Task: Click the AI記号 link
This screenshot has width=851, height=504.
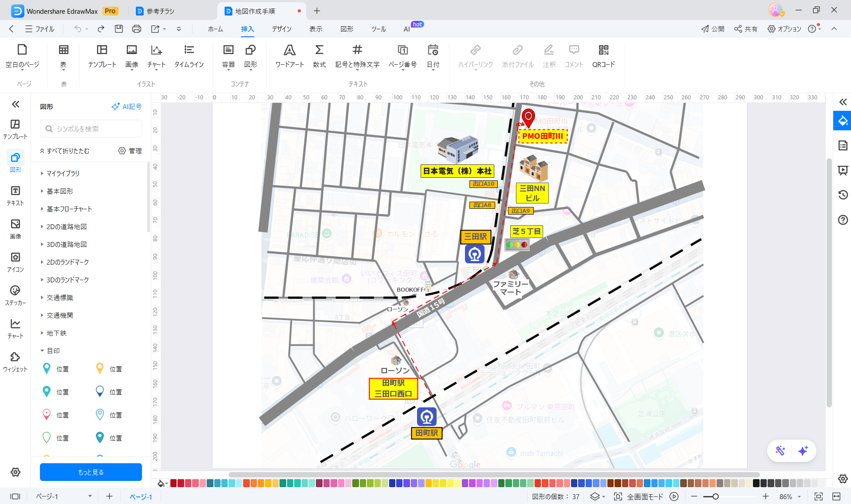Action: click(126, 106)
